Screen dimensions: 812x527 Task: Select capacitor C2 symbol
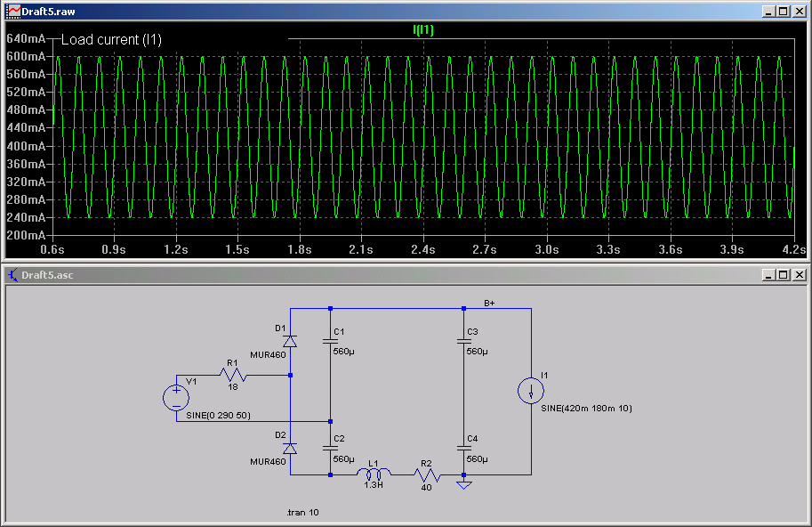coord(330,449)
